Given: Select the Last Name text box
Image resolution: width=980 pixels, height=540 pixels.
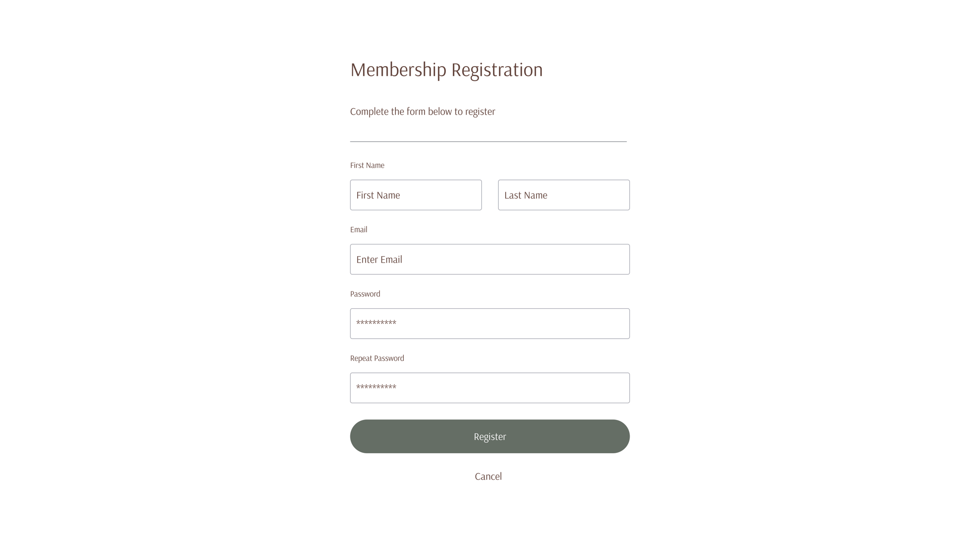Looking at the screenshot, I should [x=563, y=195].
